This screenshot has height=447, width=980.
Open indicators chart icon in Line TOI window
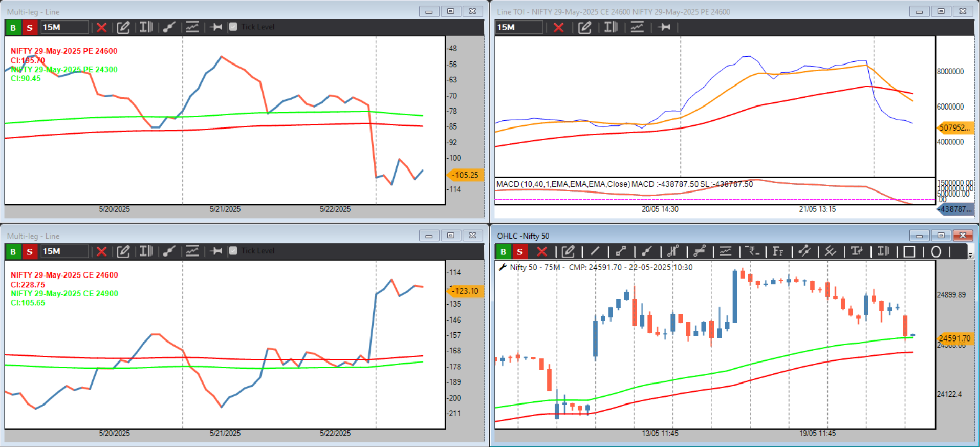pos(637,27)
